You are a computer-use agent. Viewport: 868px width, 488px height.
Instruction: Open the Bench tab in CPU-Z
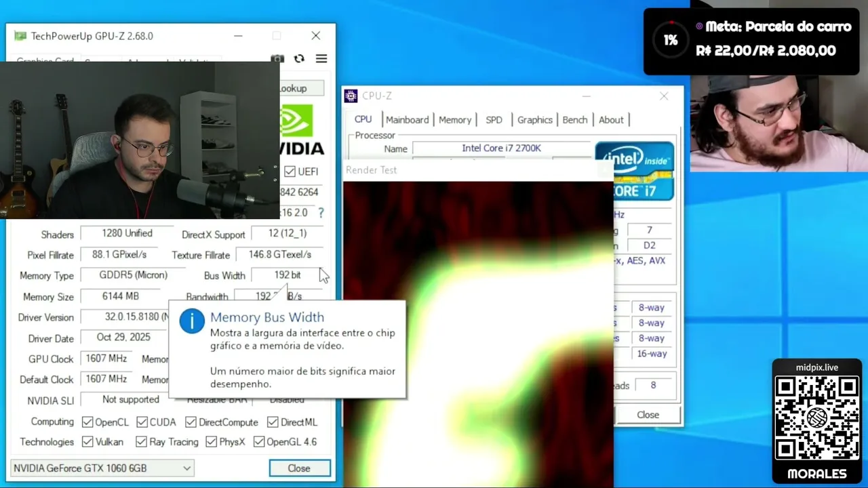(575, 120)
